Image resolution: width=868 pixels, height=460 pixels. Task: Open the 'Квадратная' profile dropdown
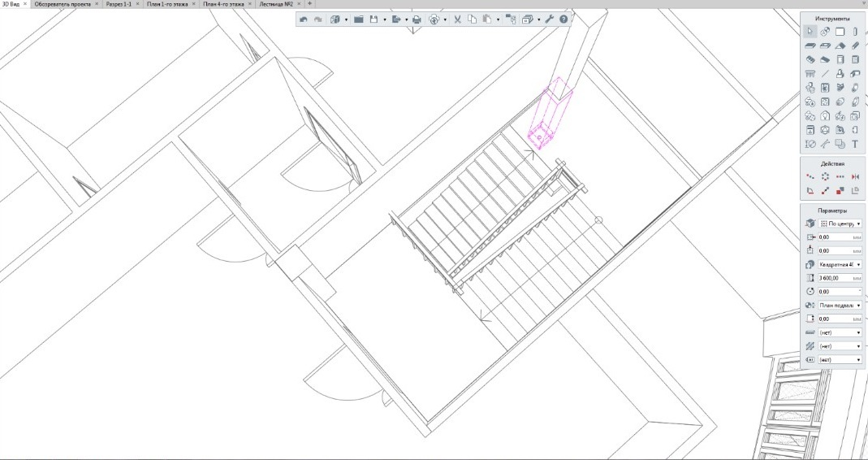pos(840,264)
